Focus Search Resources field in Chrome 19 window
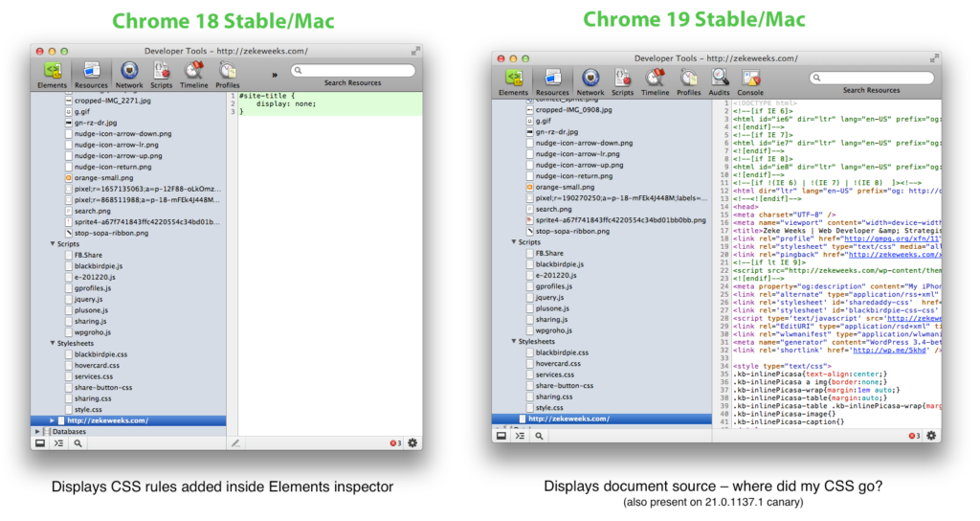 pos(872,78)
